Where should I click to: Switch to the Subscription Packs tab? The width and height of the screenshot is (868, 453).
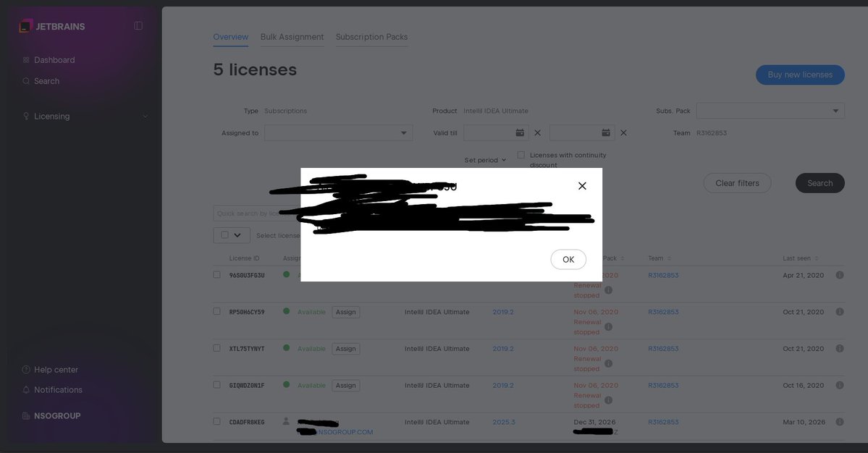371,37
